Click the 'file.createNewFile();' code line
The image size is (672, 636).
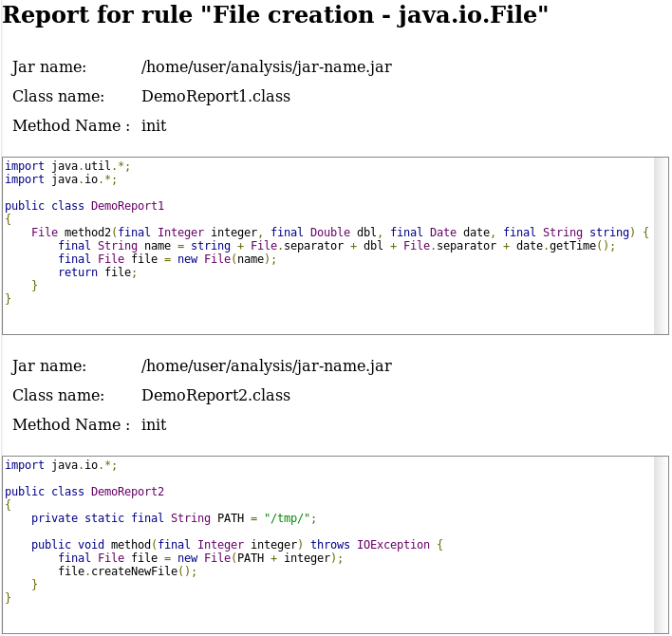coord(127,571)
